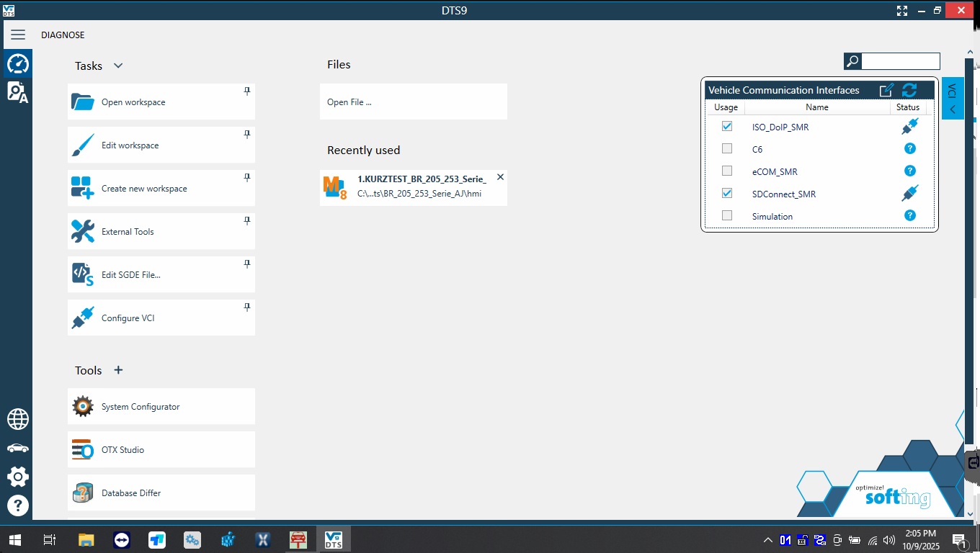Remove KURZTEST recent file with X

500,177
